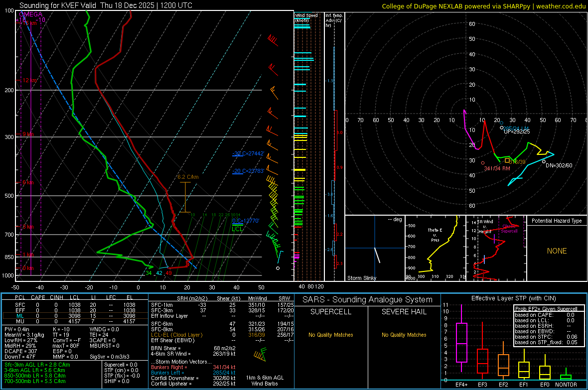The height and width of the screenshot is (390, 588).
Task: Click the '6.2 C/km' lapse rate annotation
Action: click(188, 177)
